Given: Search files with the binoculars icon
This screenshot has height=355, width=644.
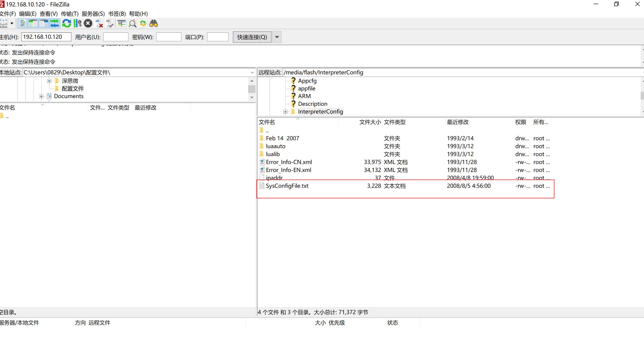Looking at the screenshot, I should (154, 23).
